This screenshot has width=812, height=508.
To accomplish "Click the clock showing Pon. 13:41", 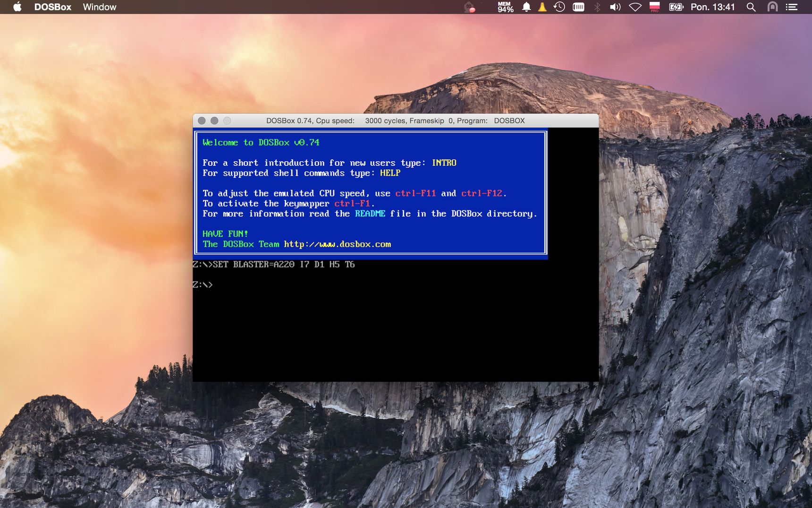I will coord(712,7).
